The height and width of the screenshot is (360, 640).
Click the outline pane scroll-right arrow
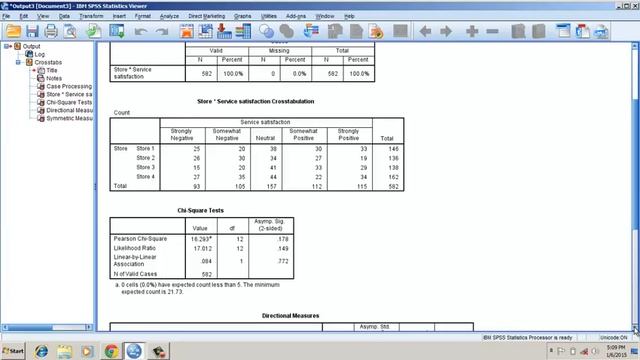click(89, 327)
